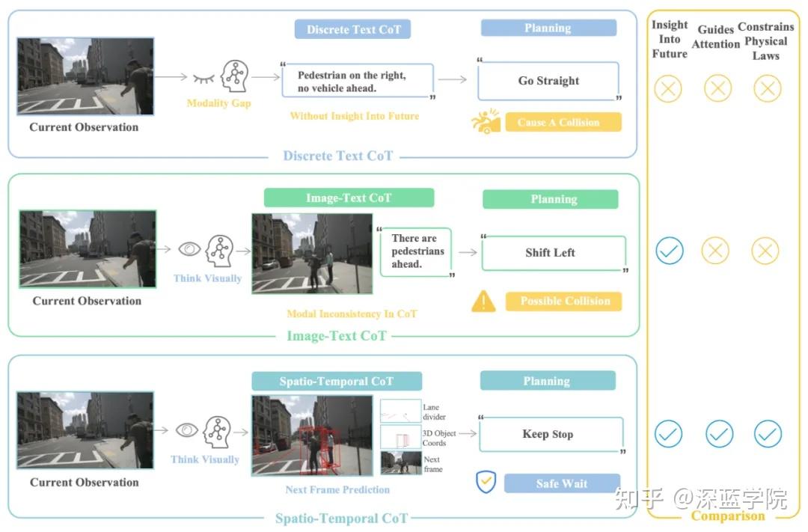808x532 pixels.
Task: Click Current Observation photo in Image-Text CoT row
Action: point(88,248)
